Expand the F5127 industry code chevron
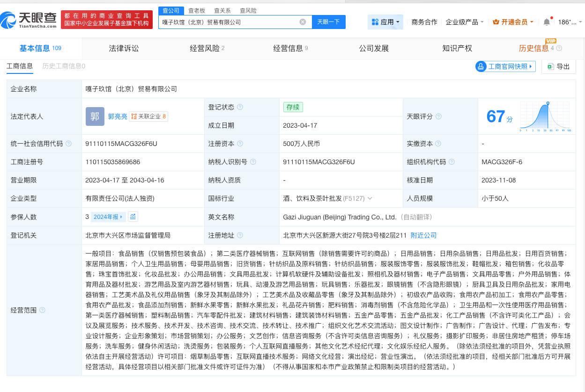 (x=370, y=198)
